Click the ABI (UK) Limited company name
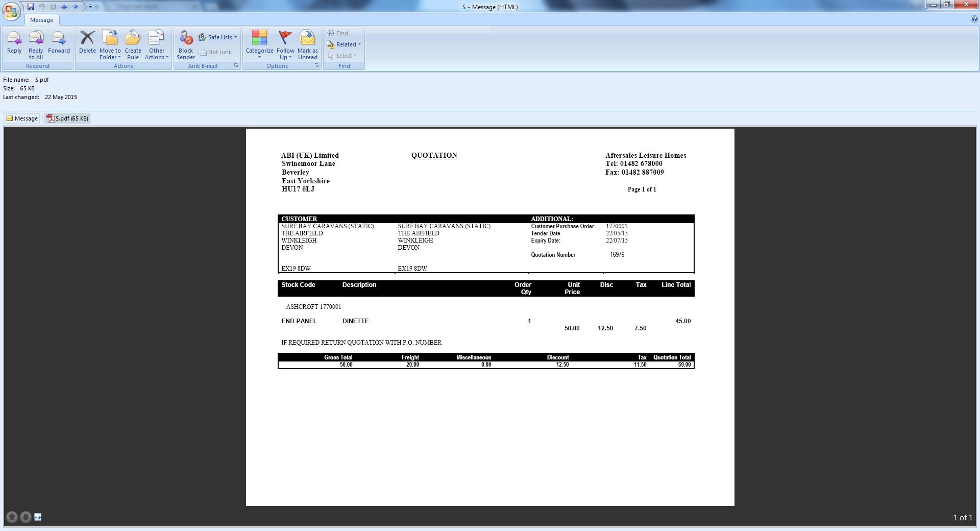The image size is (980, 531). 310,155
